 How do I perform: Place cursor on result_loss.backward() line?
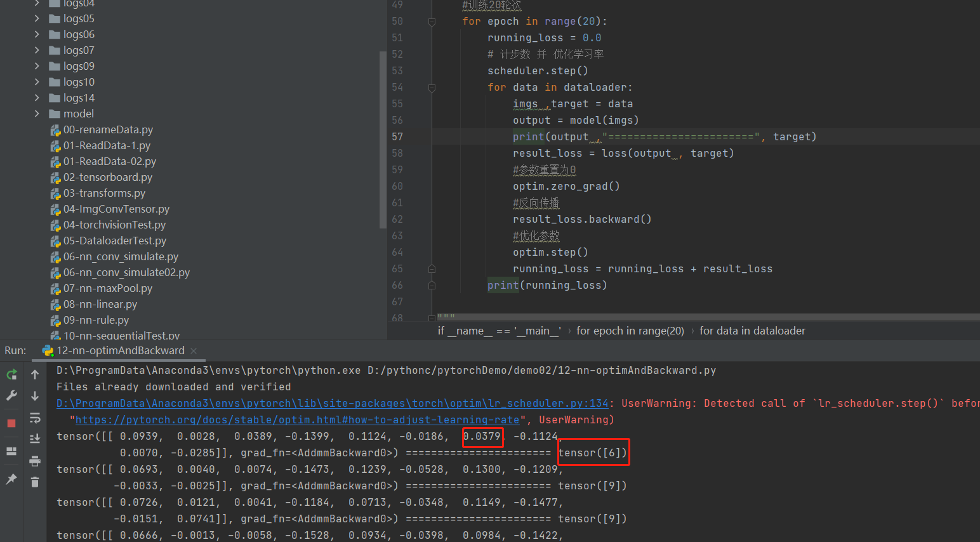click(582, 220)
